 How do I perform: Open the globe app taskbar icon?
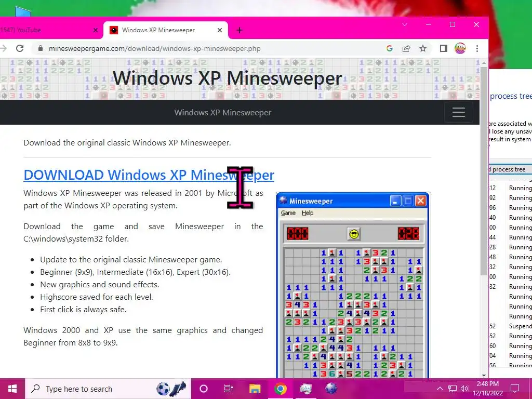tap(331, 389)
